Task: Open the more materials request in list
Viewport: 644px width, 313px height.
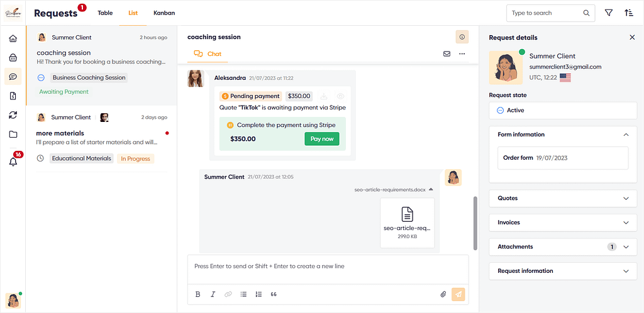Action: (101, 139)
